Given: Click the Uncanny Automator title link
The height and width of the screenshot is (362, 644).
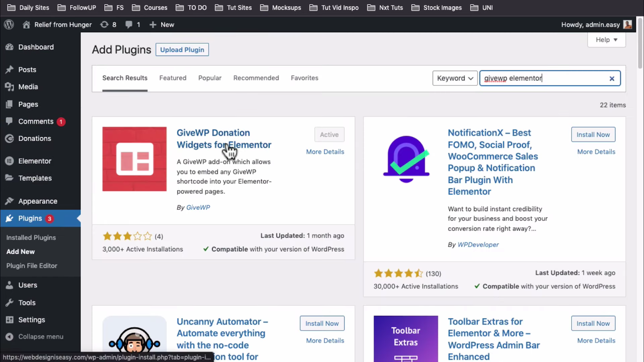Looking at the screenshot, I should [222, 339].
